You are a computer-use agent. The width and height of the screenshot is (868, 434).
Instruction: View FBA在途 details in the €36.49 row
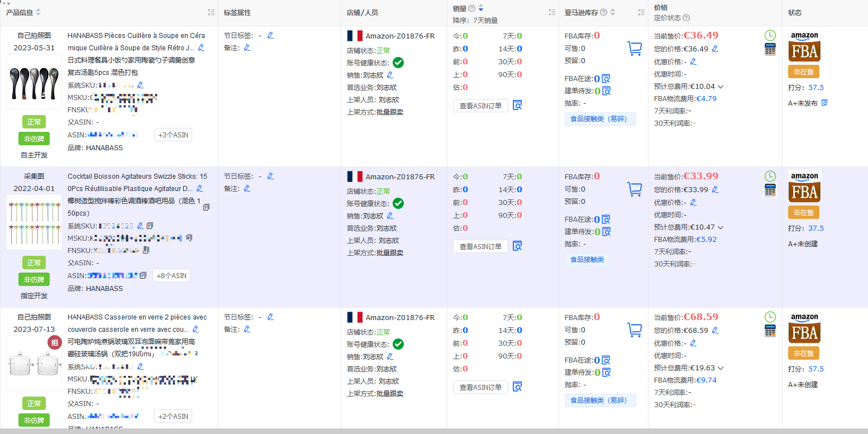click(x=606, y=79)
